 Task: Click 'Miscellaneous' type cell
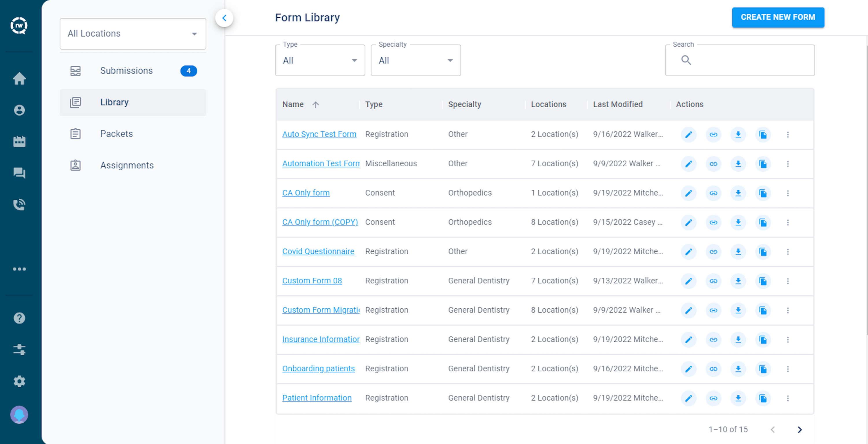point(391,163)
